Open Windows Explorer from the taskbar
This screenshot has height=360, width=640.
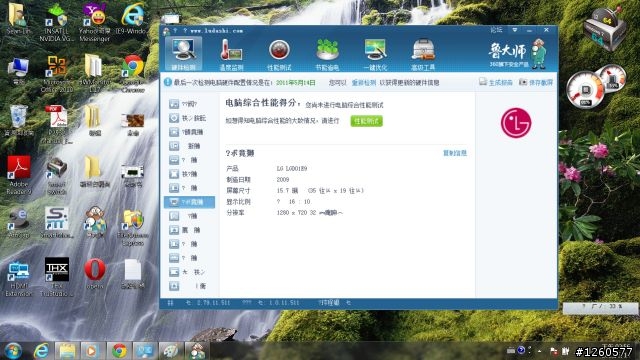[x=67, y=351]
